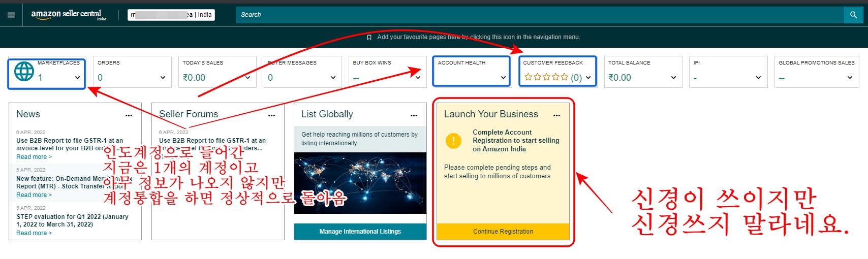Expand the IPI dropdown

point(758,78)
